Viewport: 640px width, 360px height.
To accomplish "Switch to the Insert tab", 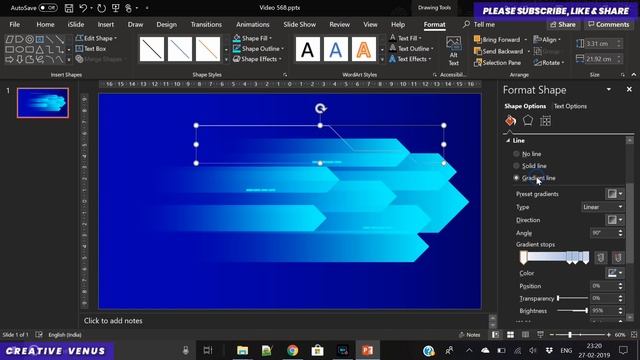I will pyautogui.click(x=106, y=24).
